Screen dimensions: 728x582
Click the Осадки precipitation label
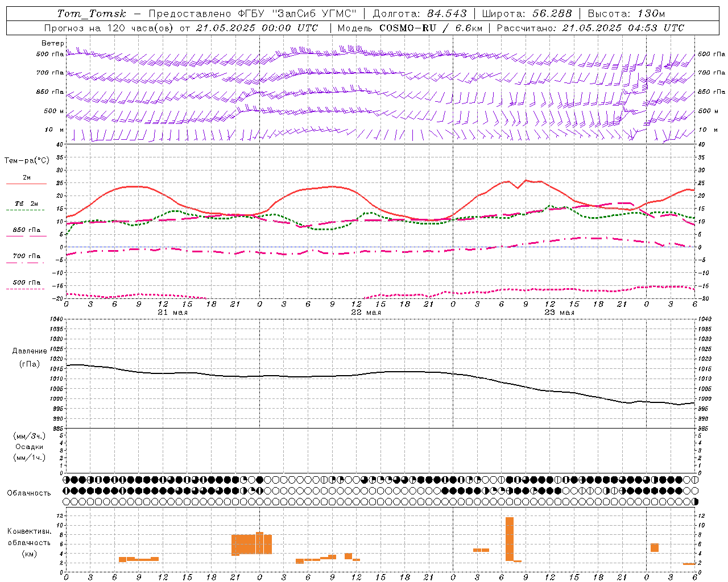(30, 447)
